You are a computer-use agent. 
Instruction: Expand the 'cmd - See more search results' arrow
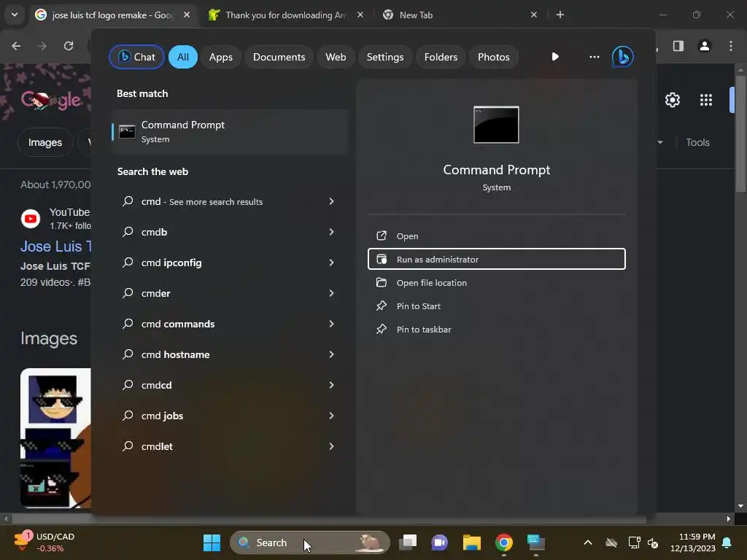coord(331,201)
